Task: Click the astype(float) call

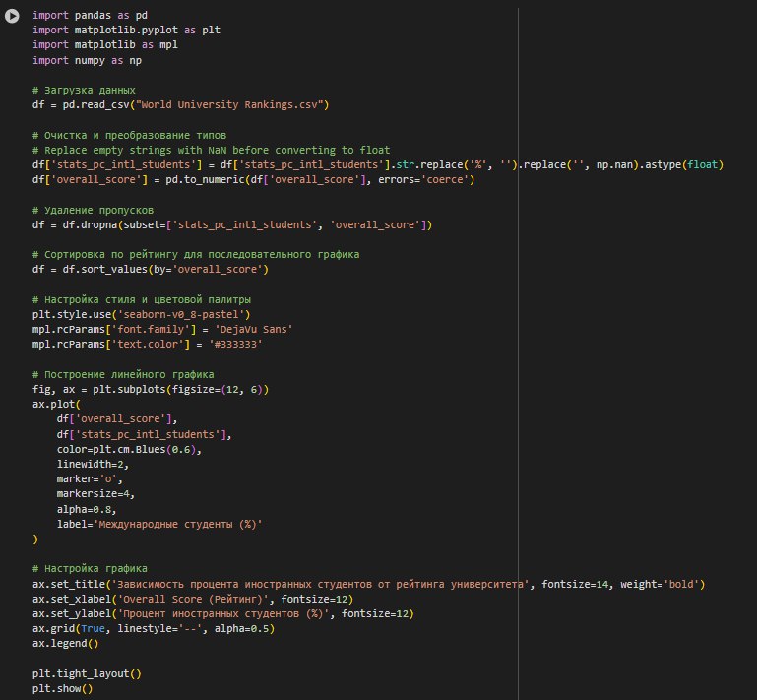Action: [x=684, y=165]
